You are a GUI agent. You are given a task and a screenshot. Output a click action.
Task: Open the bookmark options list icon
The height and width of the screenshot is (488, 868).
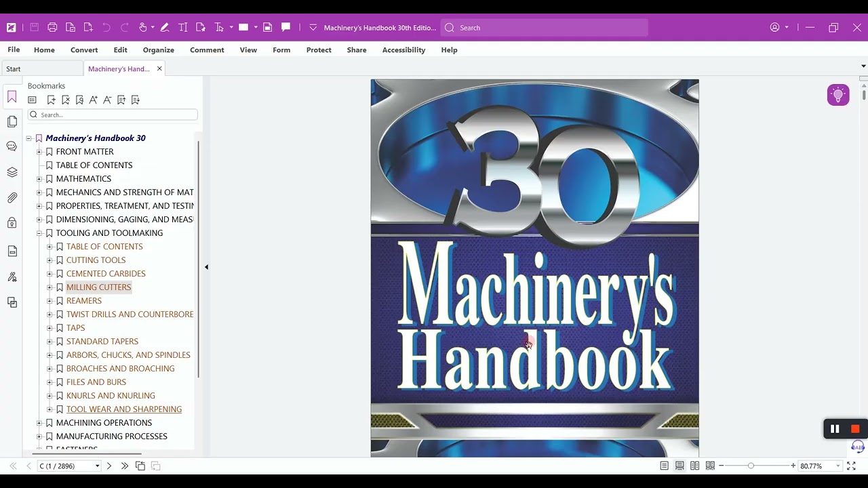(32, 100)
